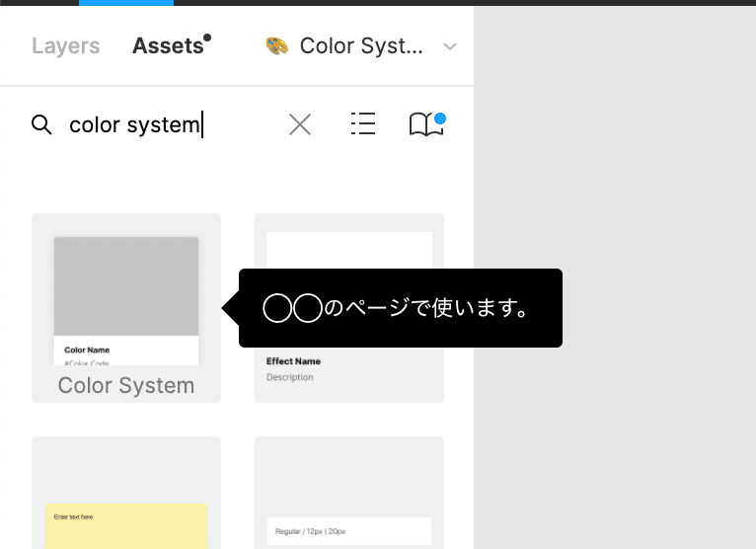Click the 'Description' text under Effect Name
756x549 pixels.
pos(290,377)
